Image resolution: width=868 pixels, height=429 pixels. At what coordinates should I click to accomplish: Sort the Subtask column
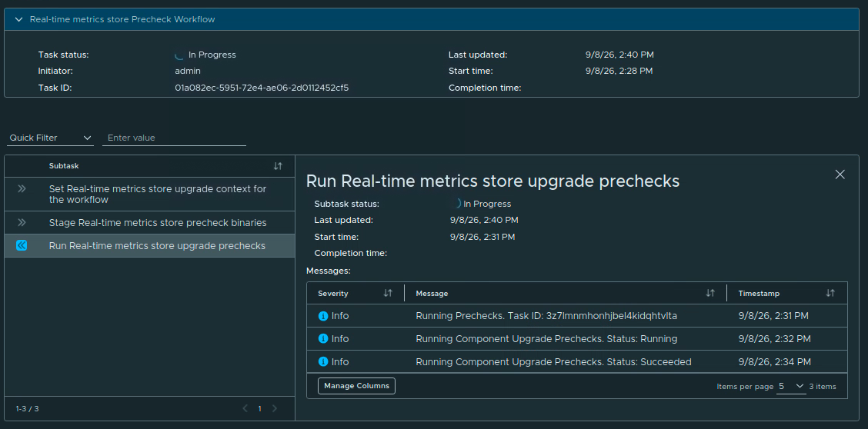[x=278, y=166]
